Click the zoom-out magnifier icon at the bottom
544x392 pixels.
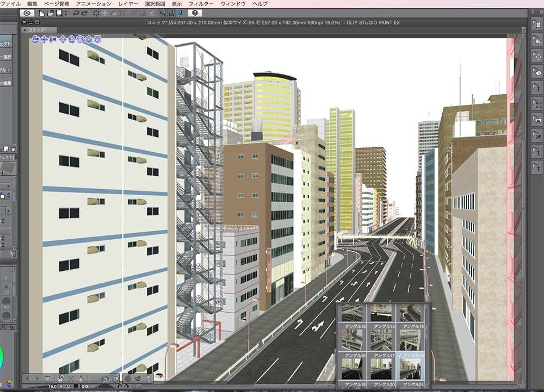(x=61, y=386)
